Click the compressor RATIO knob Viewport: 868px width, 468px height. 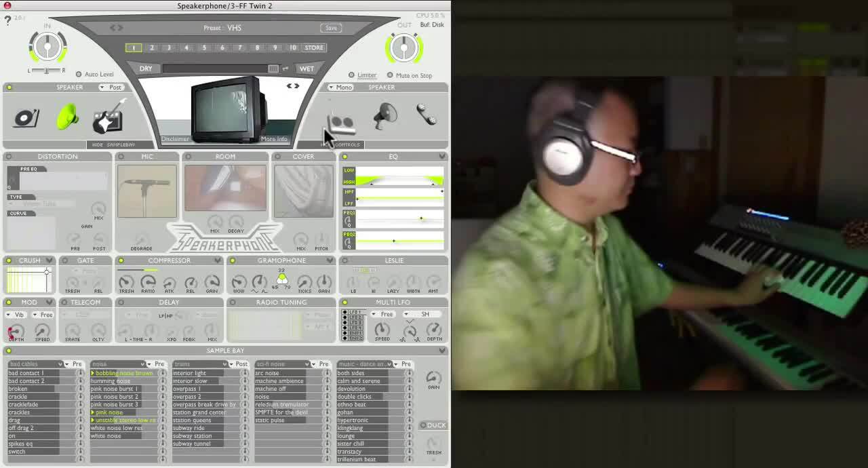click(148, 281)
